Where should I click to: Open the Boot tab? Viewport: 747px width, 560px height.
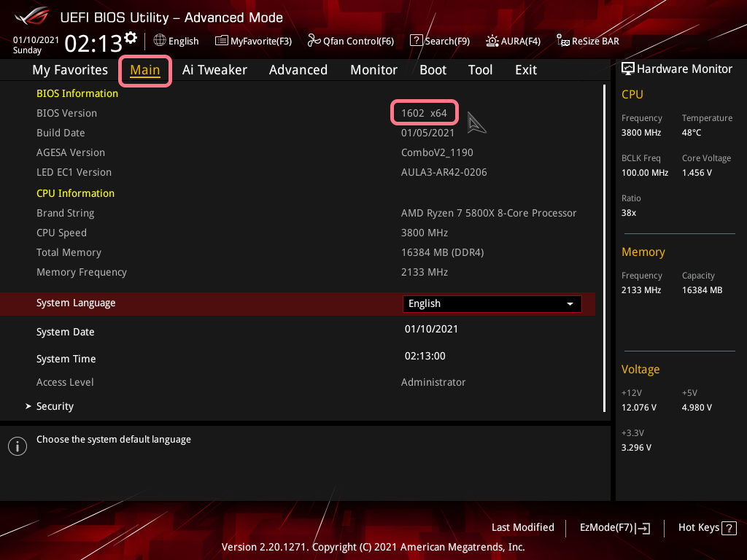(x=433, y=70)
